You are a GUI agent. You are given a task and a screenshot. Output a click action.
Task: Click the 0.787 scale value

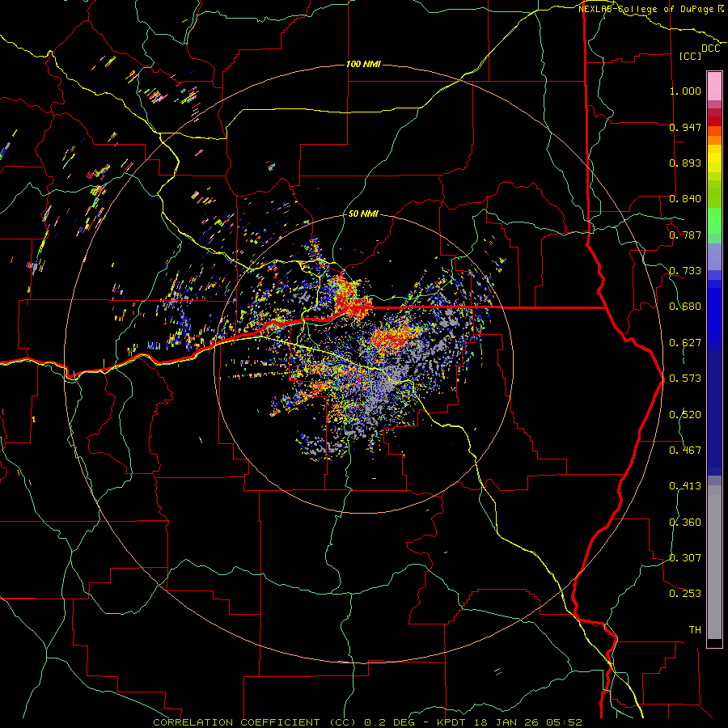(685, 235)
